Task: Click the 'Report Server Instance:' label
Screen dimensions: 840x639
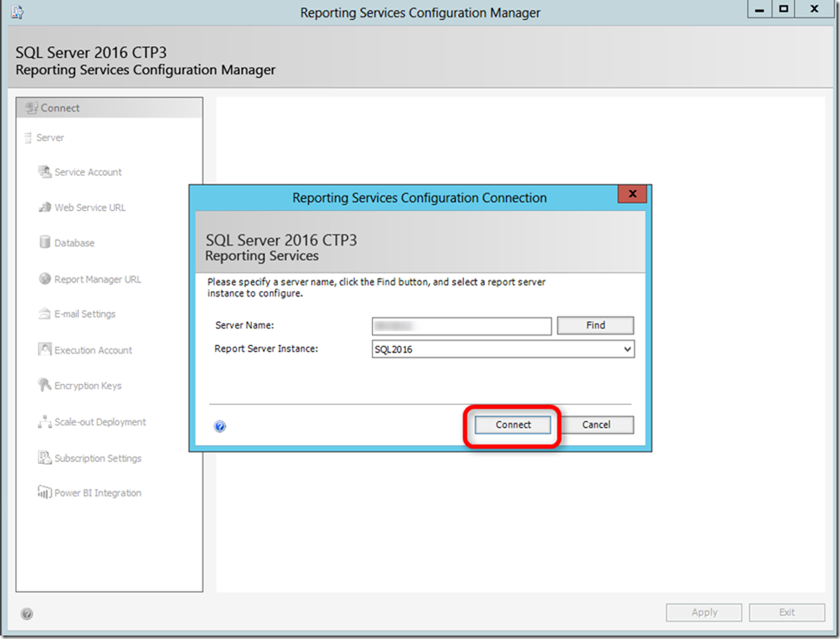Action: (266, 348)
